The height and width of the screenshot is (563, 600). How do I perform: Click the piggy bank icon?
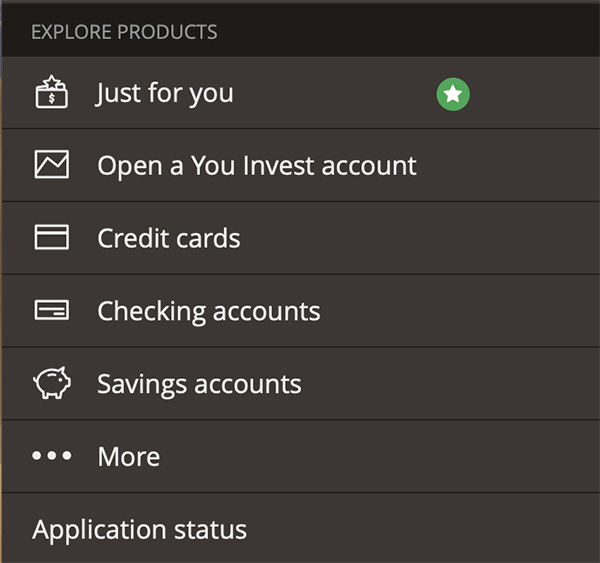pos(52,383)
